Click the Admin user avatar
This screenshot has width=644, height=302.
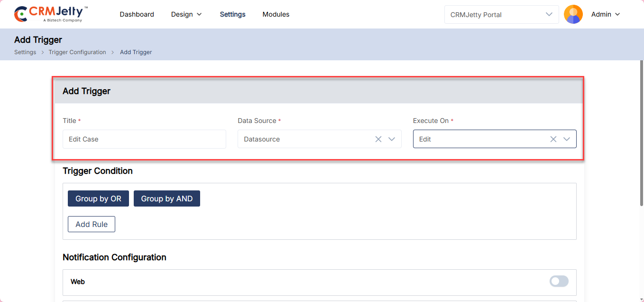tap(573, 14)
